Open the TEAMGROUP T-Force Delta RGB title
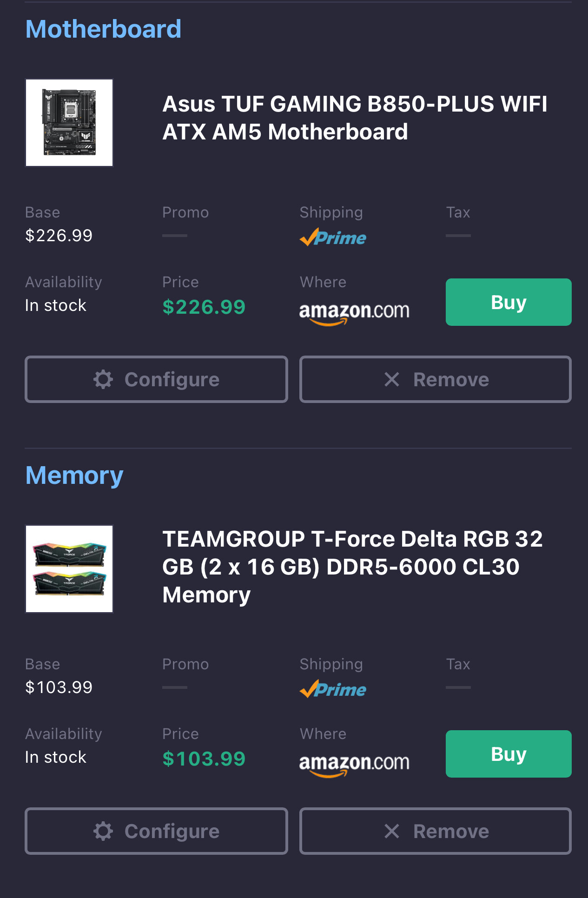 pos(353,567)
